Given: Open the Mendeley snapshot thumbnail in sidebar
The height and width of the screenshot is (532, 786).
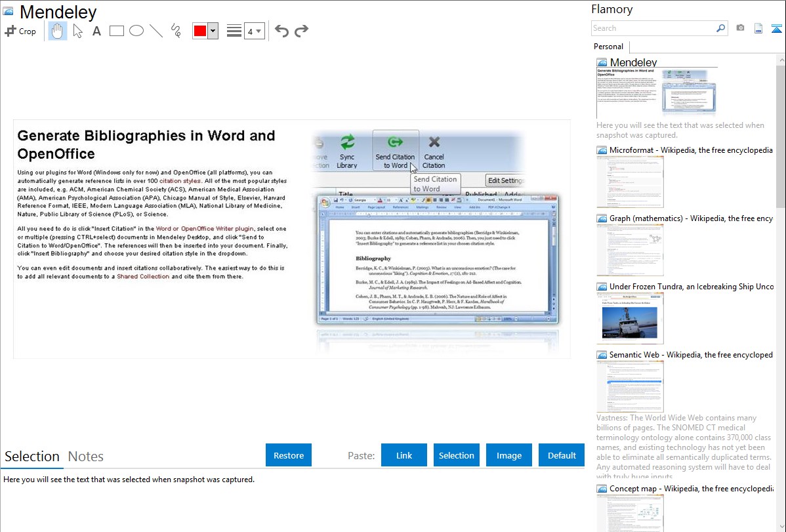Looking at the screenshot, I should (657, 92).
